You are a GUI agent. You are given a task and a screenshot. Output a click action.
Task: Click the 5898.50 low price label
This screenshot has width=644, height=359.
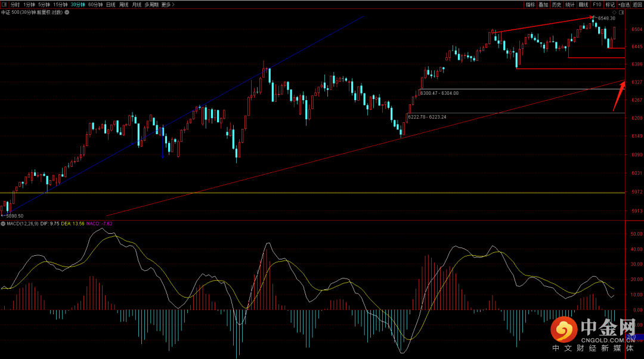point(15,216)
